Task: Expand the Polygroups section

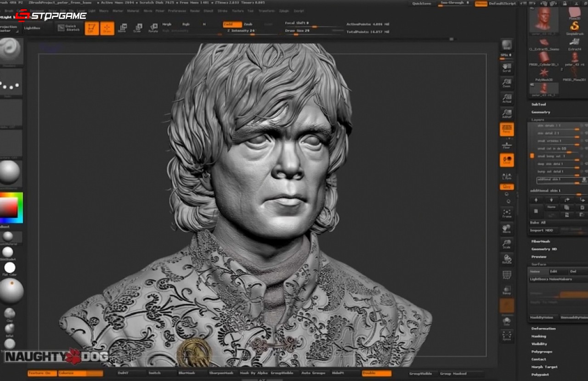Action: [542, 352]
